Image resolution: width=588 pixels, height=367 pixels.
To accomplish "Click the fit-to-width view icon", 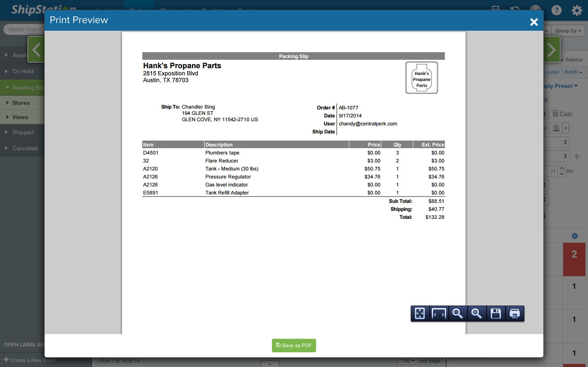I will click(x=439, y=314).
